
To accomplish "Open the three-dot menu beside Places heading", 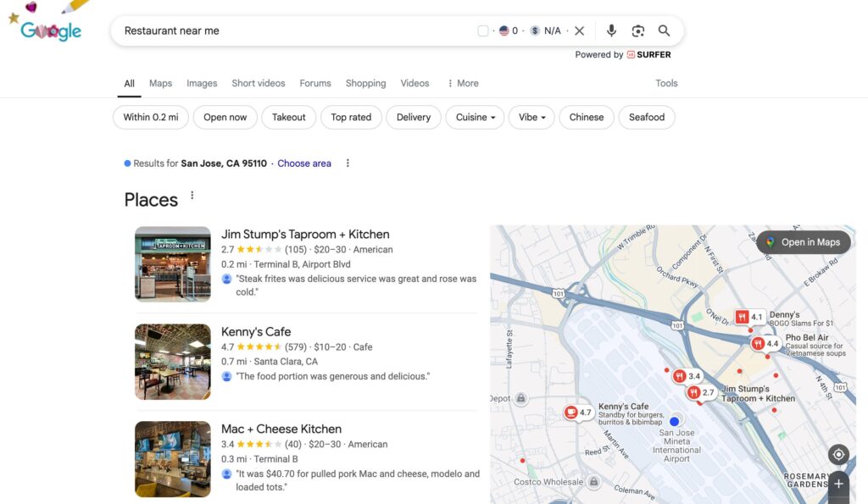I will click(x=192, y=196).
